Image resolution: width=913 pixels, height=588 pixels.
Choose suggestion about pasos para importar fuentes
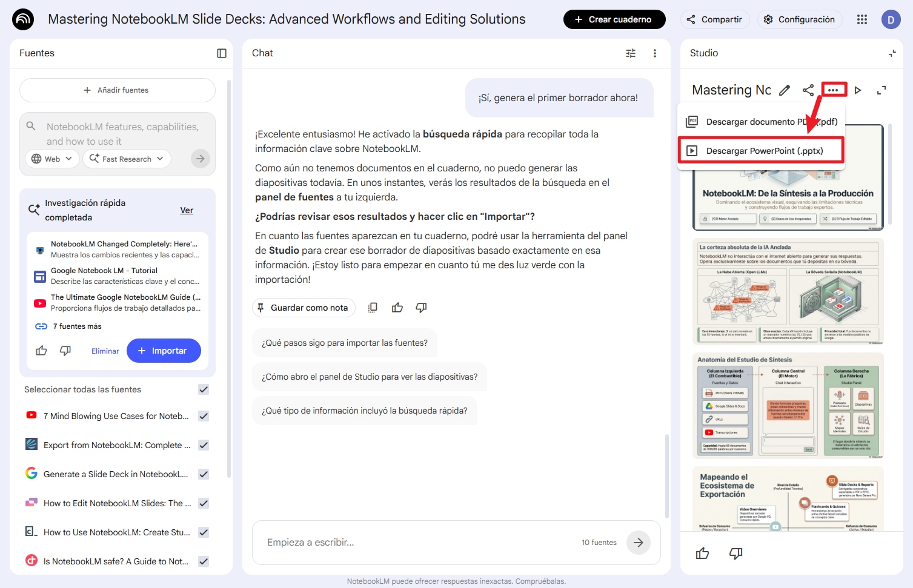coord(345,343)
